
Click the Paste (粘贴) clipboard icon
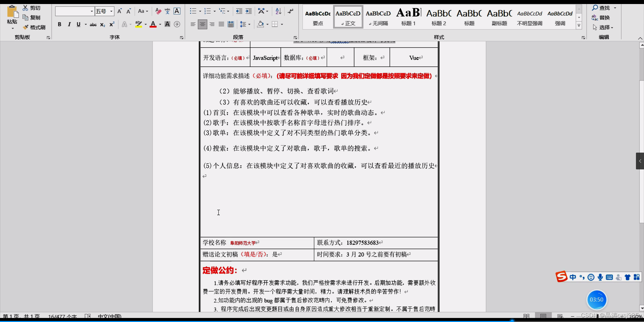point(12,11)
